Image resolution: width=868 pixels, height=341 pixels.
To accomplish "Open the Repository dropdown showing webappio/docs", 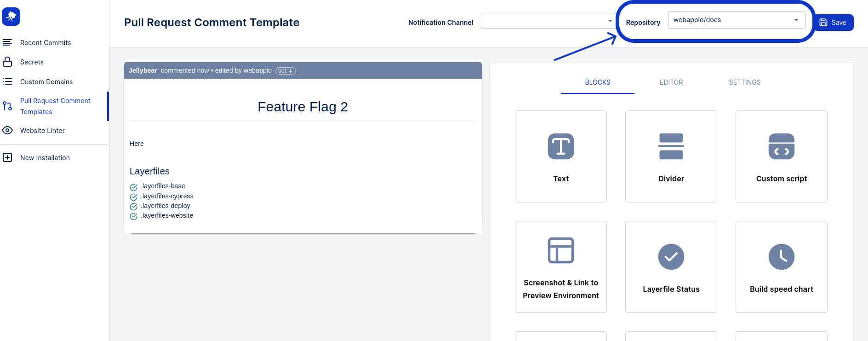I will (737, 20).
